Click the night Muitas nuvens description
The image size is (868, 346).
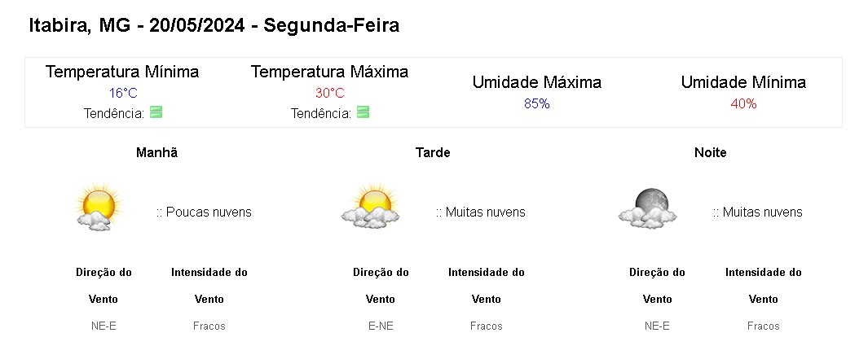(x=757, y=212)
